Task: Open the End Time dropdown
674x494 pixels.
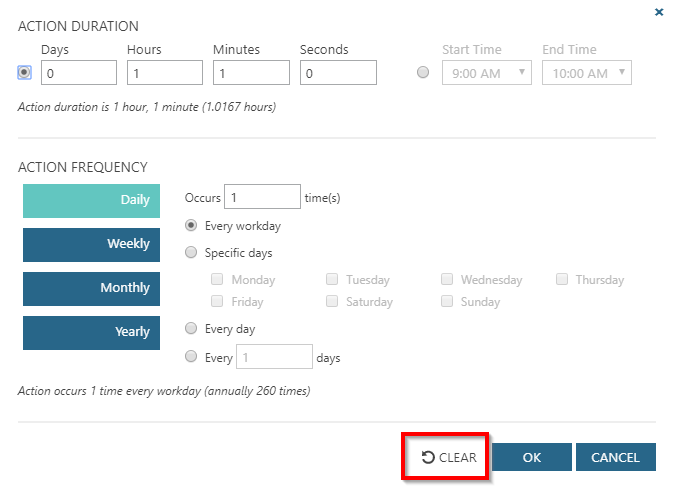Action: click(x=586, y=72)
